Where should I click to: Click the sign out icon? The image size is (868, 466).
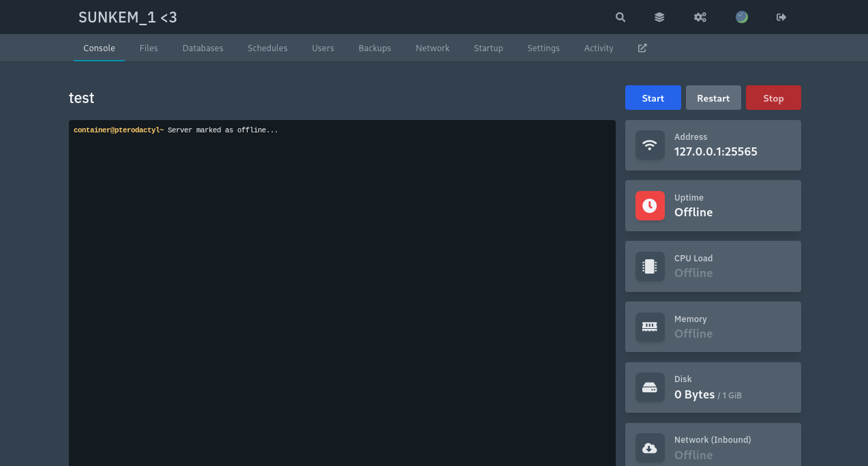pos(781,17)
